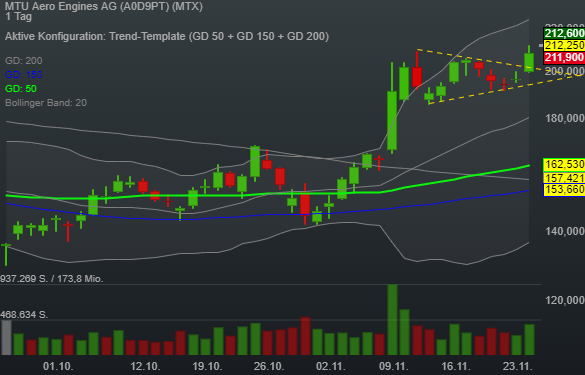Click the red 211,900 price label

[x=564, y=57]
